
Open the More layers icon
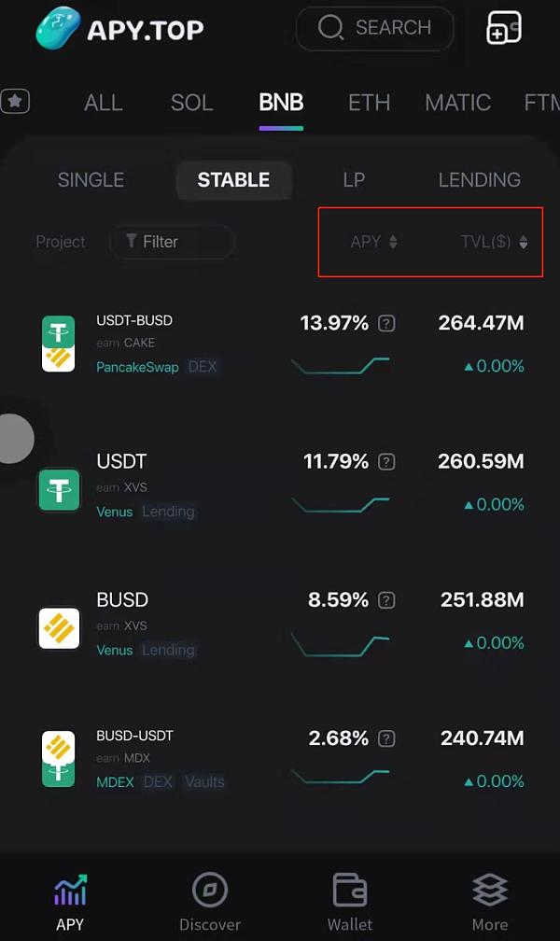click(x=490, y=890)
